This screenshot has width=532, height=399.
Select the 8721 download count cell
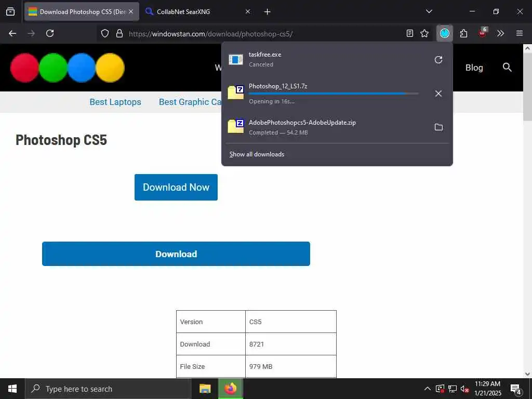(x=291, y=344)
